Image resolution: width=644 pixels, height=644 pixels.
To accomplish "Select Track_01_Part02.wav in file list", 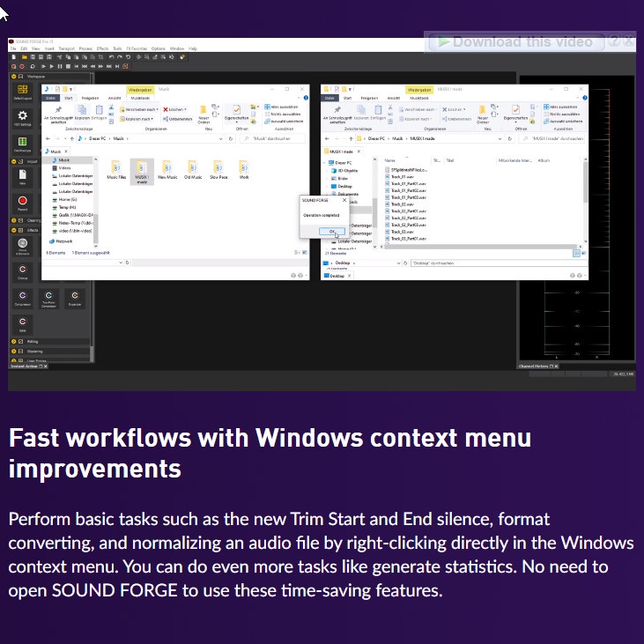I will [406, 190].
